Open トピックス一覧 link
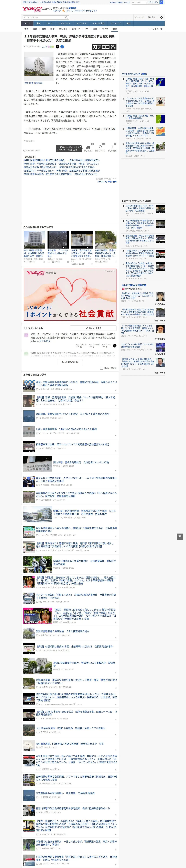The width and height of the screenshot is (186, 868). pyautogui.click(x=155, y=29)
